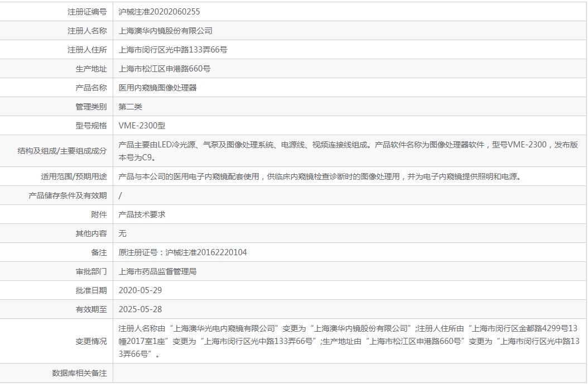Screen dimensions: 588x387
Task: Click the 适用范围/预期用途 label
Action: tap(74, 176)
